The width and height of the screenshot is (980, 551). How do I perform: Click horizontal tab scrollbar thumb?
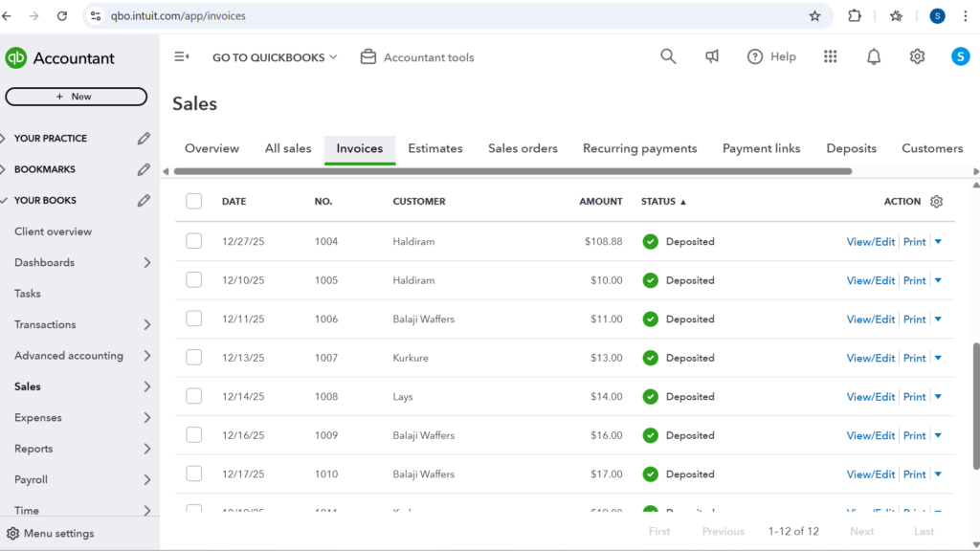click(513, 171)
